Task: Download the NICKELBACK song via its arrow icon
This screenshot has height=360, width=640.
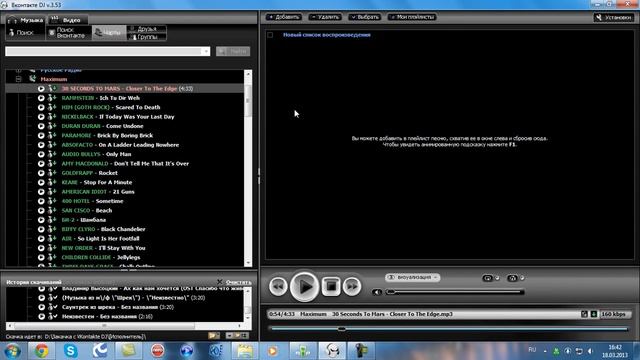Action: pyautogui.click(x=52, y=117)
